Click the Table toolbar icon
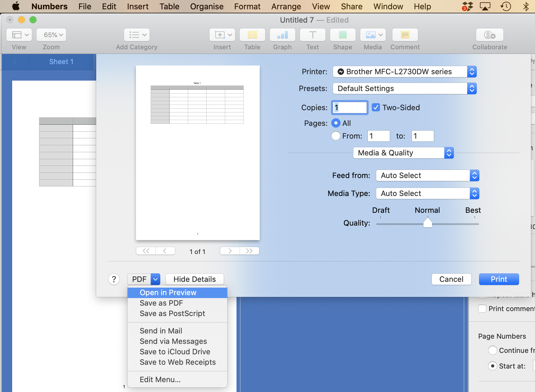 (252, 35)
